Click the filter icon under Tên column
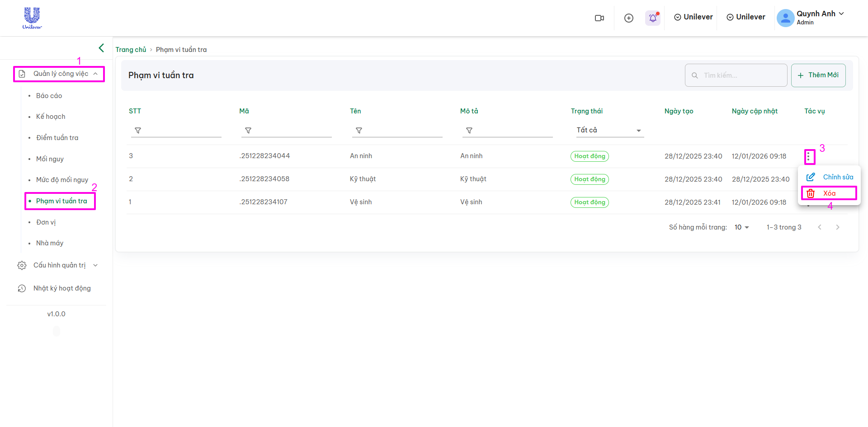The height and width of the screenshot is (427, 868). click(359, 131)
